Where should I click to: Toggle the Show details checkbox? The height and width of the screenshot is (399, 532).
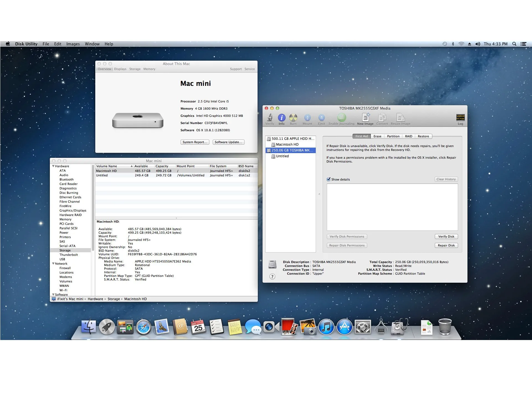pyautogui.click(x=329, y=179)
